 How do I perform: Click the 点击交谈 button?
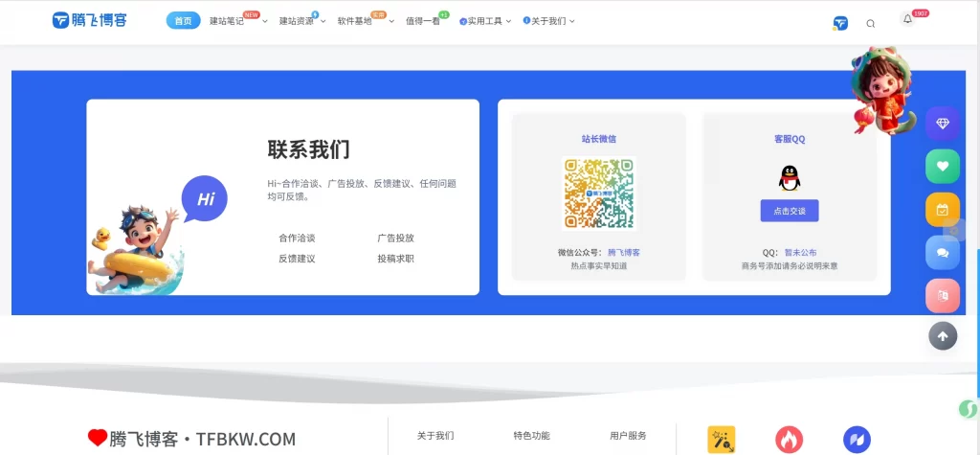[790, 211]
